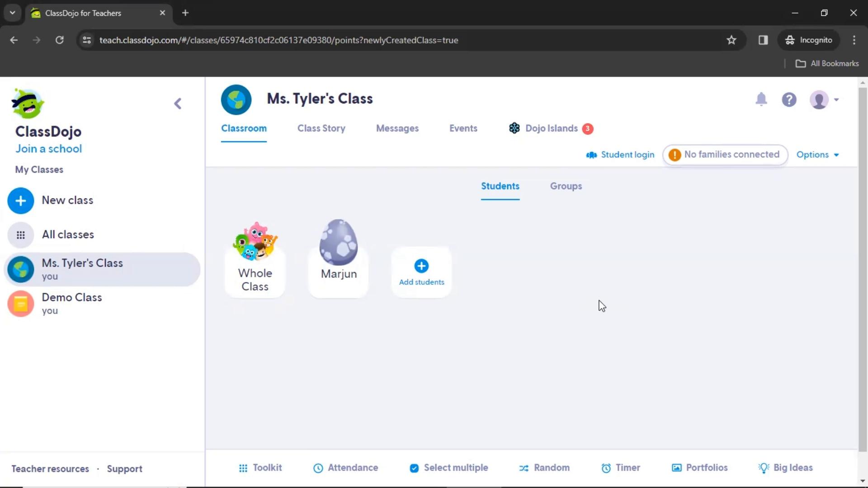This screenshot has height=488, width=868.
Task: Click the notification bell icon
Action: [761, 99]
